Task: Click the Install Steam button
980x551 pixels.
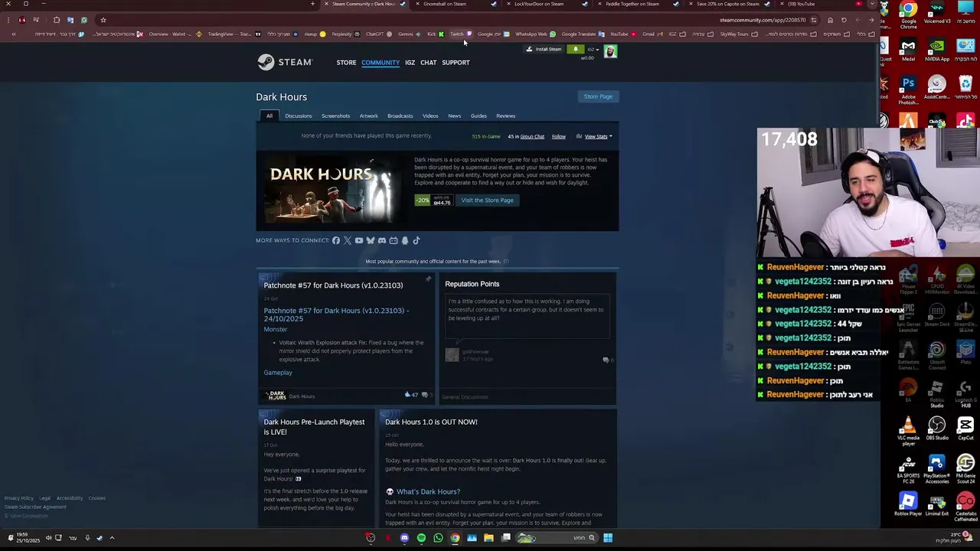Action: 544,49
